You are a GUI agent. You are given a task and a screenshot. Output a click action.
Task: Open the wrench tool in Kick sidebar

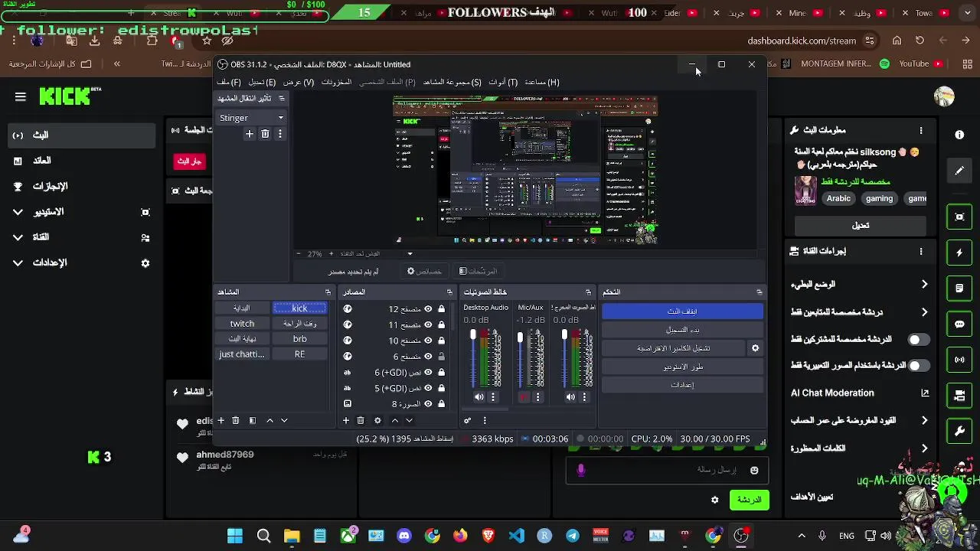(x=959, y=432)
